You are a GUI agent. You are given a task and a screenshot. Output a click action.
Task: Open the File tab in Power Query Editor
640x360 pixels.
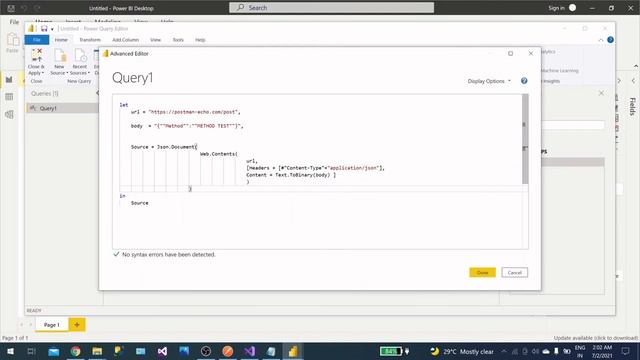tap(37, 40)
